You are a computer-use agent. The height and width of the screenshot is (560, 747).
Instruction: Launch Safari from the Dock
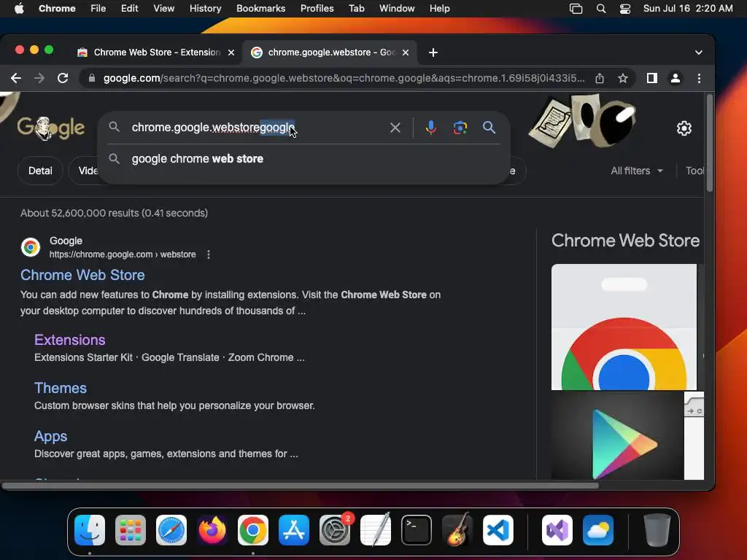(x=171, y=530)
